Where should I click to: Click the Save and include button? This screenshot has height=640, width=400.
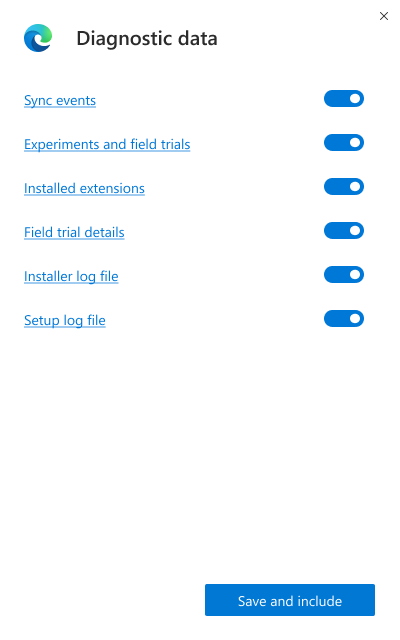click(x=290, y=600)
